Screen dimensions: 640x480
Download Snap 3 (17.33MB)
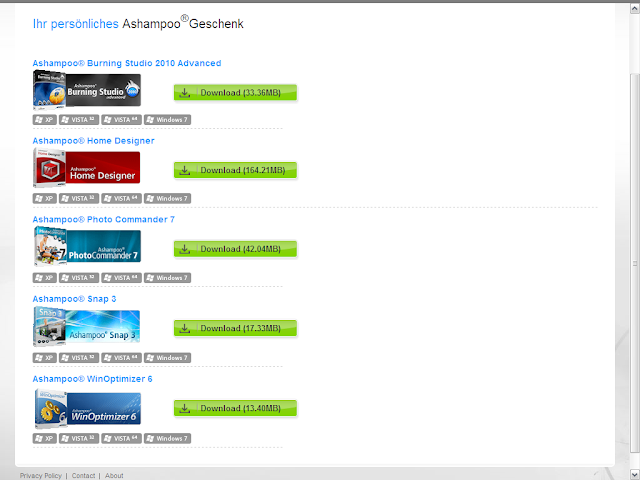click(x=235, y=328)
